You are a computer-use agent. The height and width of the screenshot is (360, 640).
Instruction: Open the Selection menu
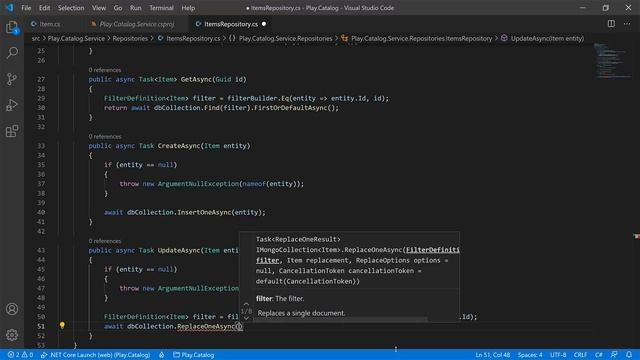pos(71,8)
